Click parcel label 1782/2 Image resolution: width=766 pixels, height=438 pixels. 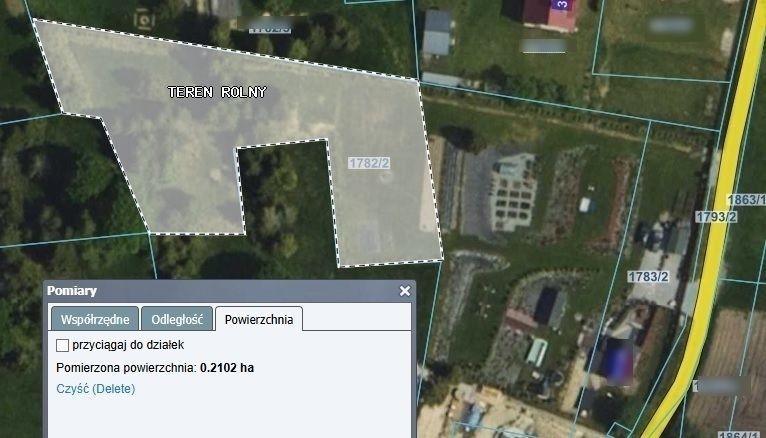click(x=367, y=162)
